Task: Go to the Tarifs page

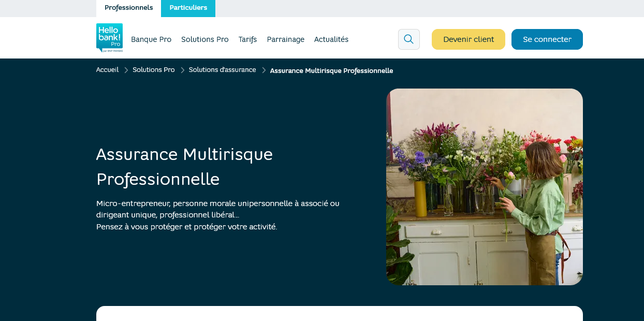Action: point(247,39)
